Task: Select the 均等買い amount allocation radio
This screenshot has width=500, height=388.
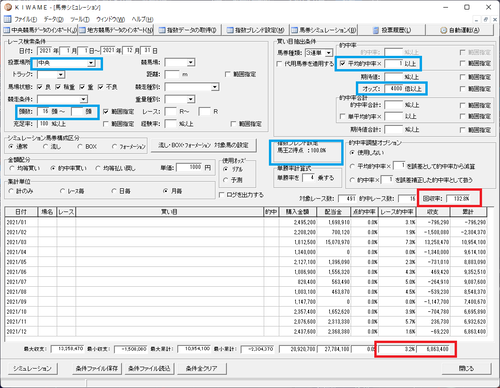Action: click(x=12, y=168)
